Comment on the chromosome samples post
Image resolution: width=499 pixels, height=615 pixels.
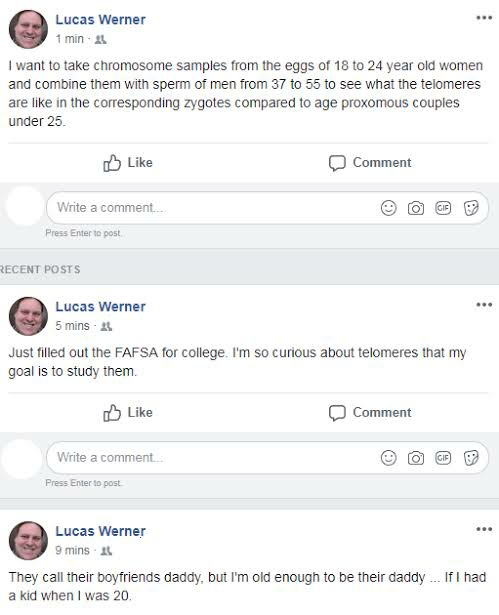[370, 163]
